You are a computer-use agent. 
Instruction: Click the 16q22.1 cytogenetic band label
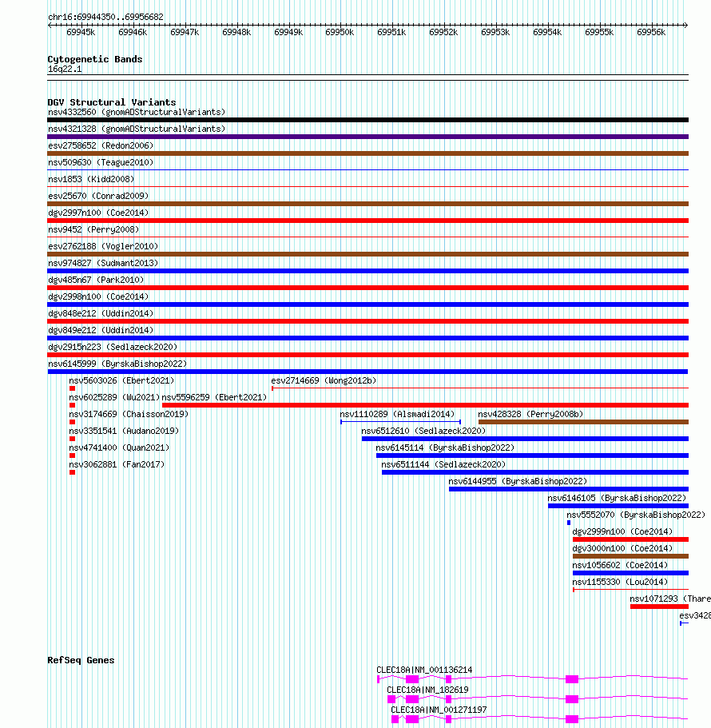pos(65,70)
